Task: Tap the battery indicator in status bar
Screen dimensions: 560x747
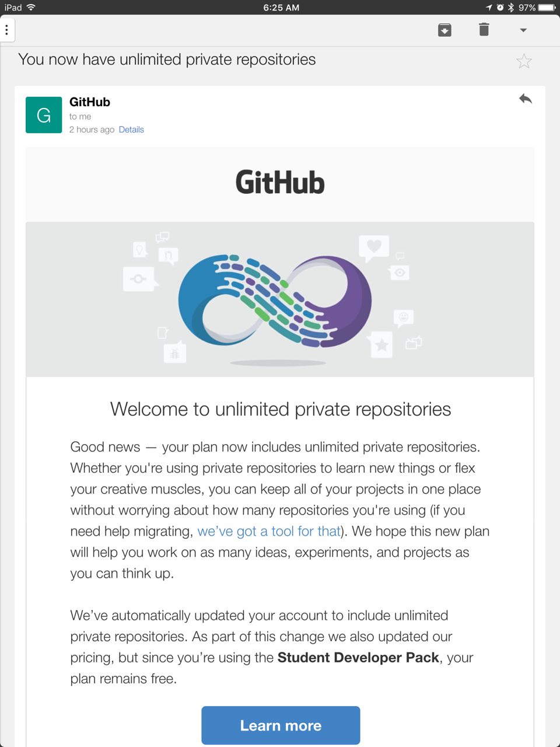Action: (x=547, y=8)
